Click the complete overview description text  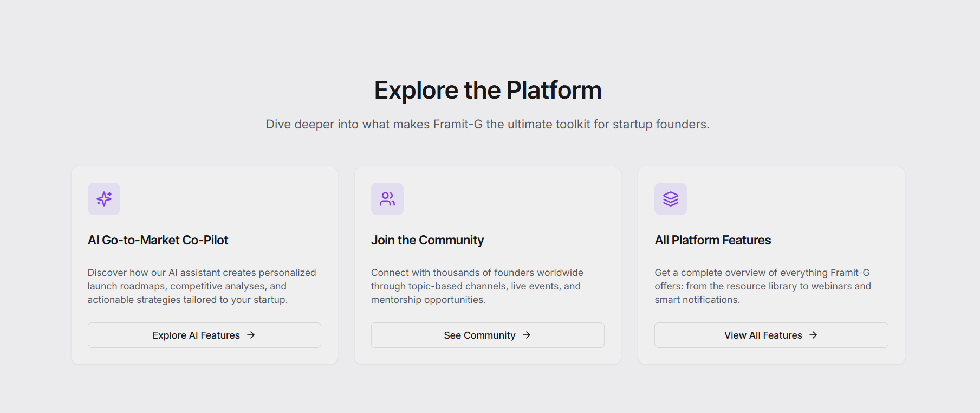pos(762,286)
